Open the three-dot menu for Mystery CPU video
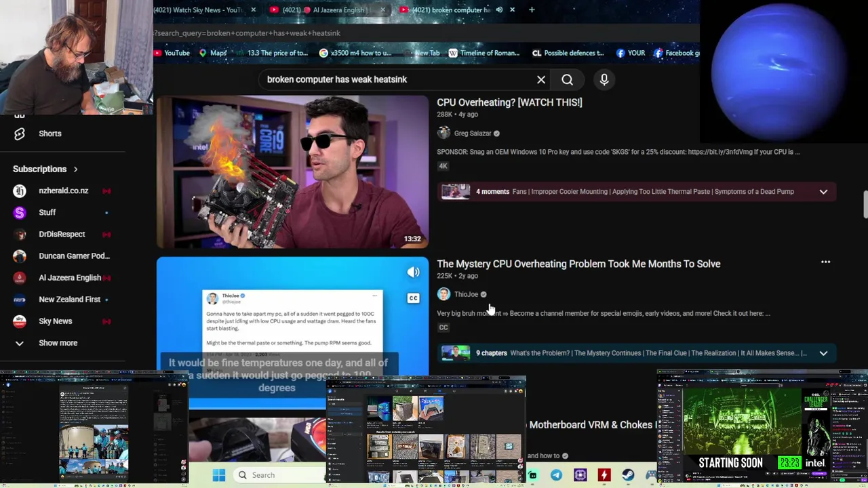 [x=825, y=262]
